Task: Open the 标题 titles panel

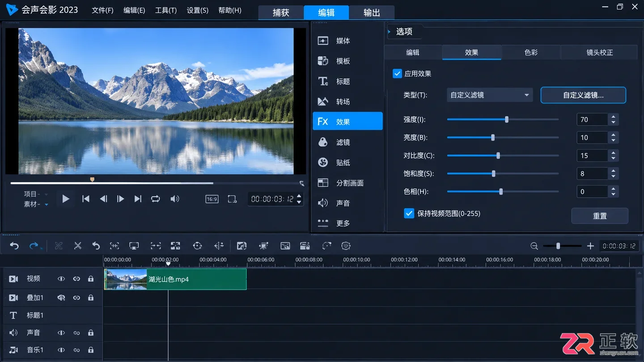Action: tap(347, 81)
